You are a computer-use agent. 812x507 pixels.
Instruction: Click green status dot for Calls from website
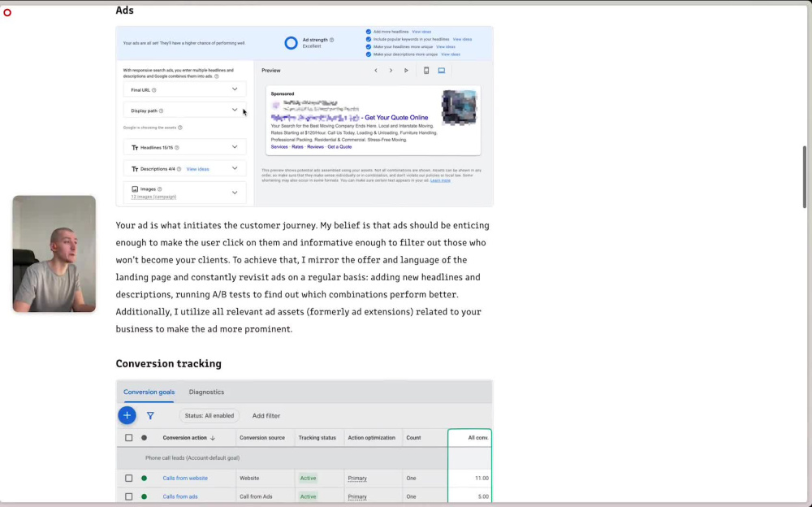pyautogui.click(x=144, y=479)
